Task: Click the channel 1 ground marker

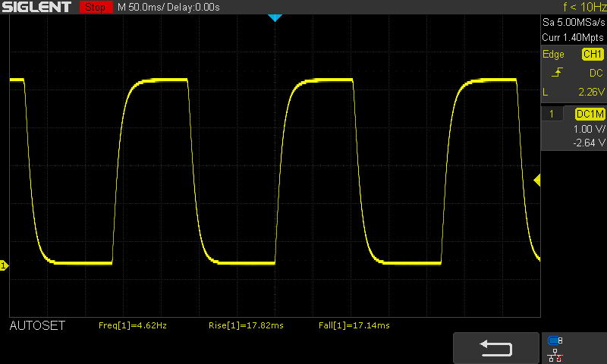Action: [4, 265]
